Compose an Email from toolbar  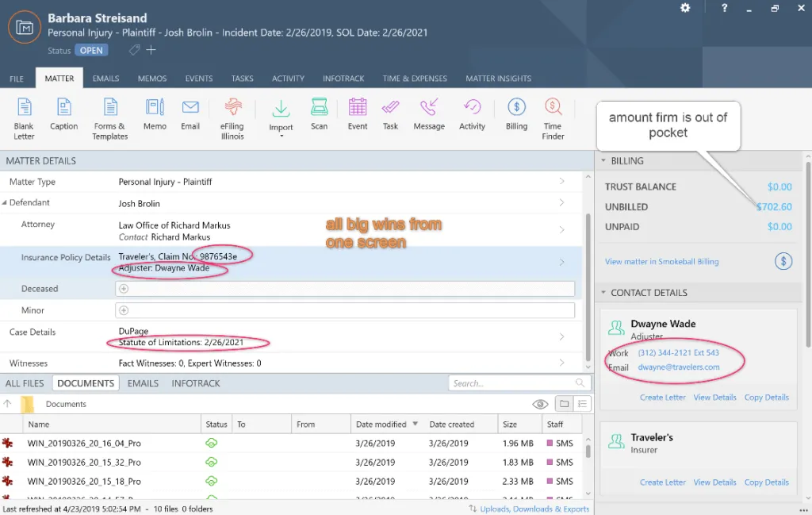(x=190, y=114)
